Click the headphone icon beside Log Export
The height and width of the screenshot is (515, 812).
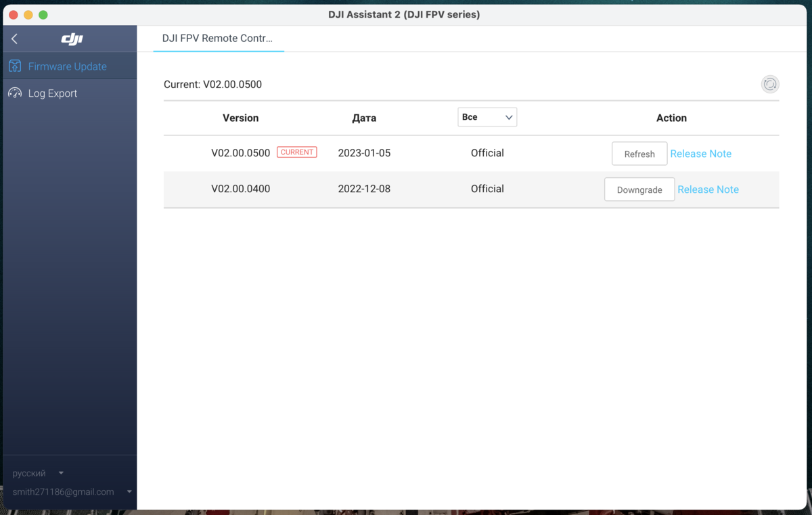point(14,93)
